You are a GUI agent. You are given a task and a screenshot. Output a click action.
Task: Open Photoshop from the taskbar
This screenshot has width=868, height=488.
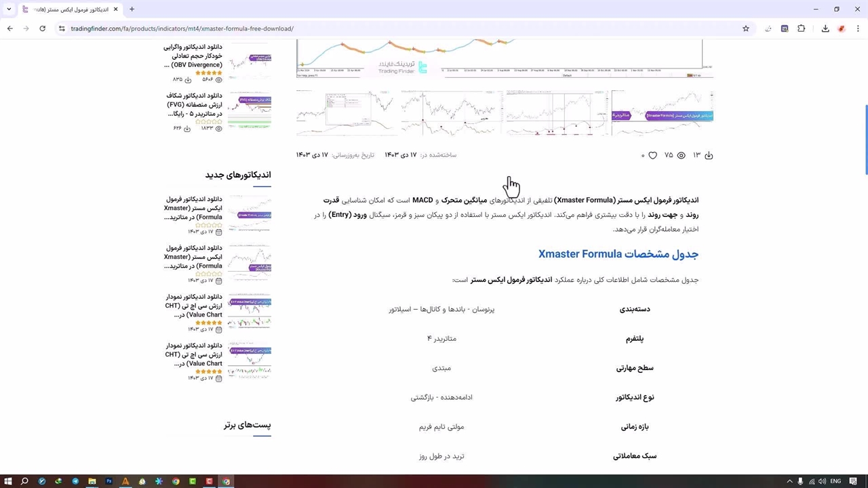[108, 481]
